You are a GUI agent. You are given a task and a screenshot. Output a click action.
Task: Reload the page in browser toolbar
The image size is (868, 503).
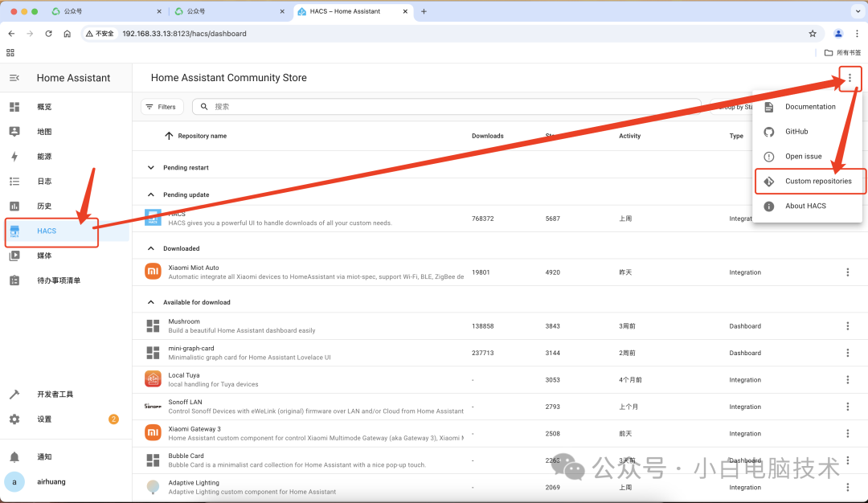(x=49, y=34)
